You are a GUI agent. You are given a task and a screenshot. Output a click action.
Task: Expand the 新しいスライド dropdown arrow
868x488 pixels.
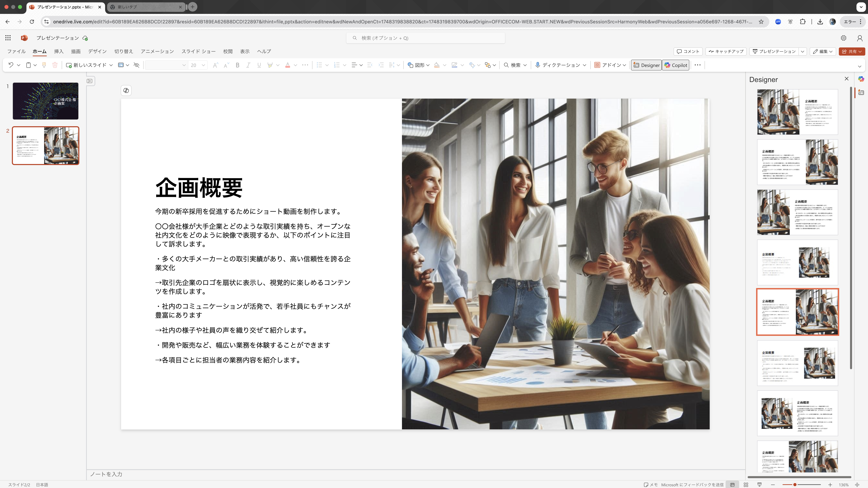click(x=111, y=65)
